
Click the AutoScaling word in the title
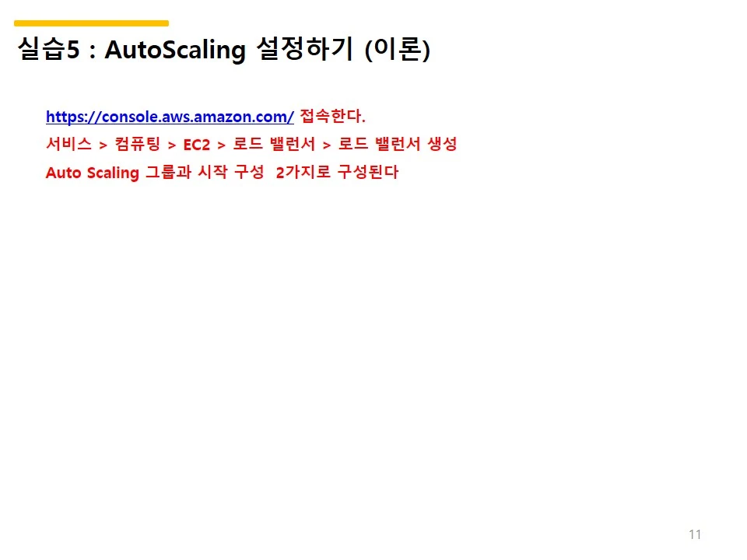click(175, 50)
